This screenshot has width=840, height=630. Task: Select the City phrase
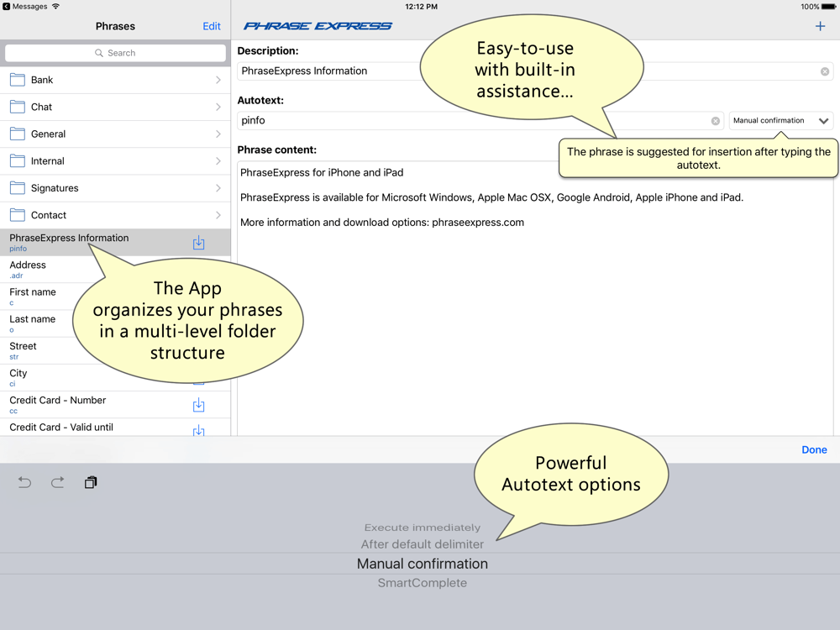(x=115, y=378)
